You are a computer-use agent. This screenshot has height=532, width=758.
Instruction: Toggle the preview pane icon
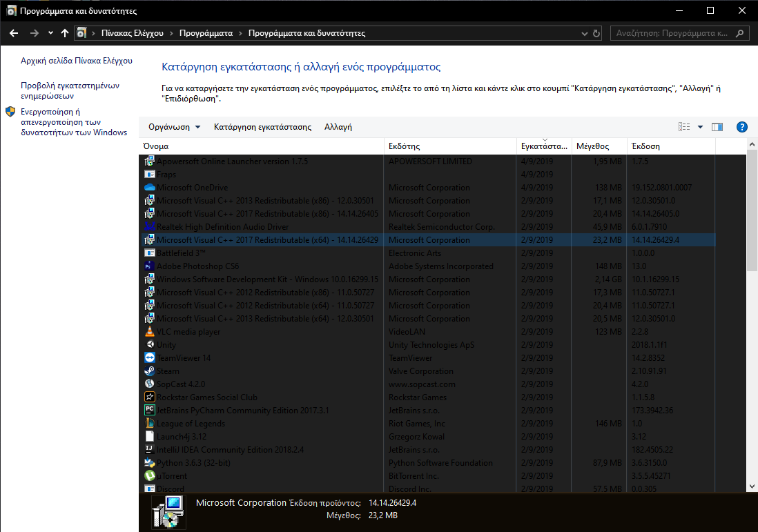[x=717, y=127]
